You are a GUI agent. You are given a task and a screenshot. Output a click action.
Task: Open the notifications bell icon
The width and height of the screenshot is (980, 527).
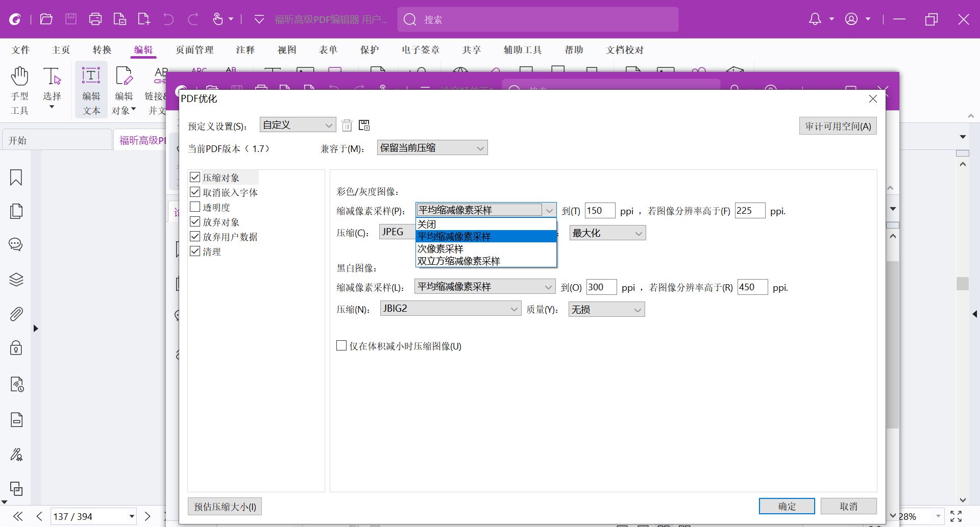(x=815, y=19)
